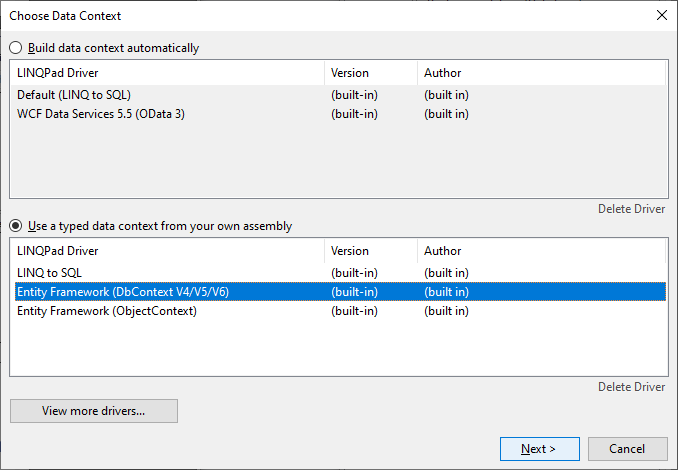678x470 pixels.
Task: Select the Build data context automatically option
Action: click(x=16, y=48)
